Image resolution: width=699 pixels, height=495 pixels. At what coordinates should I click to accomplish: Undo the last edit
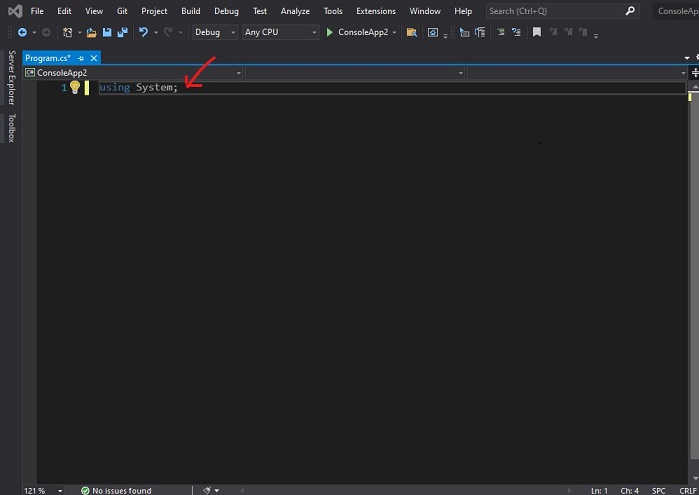143,32
